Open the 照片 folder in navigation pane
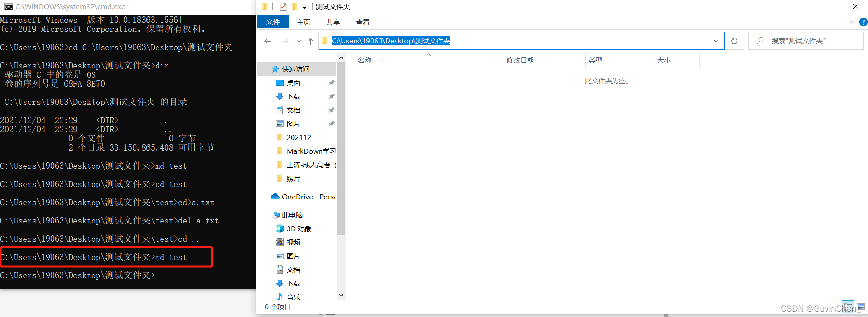The image size is (868, 317). click(293, 178)
